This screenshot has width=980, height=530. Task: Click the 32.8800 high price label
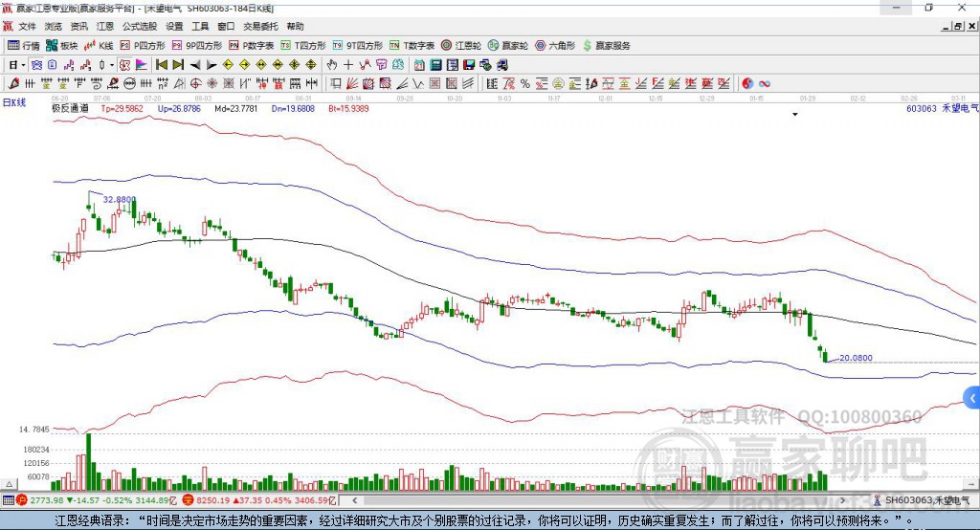pyautogui.click(x=119, y=199)
